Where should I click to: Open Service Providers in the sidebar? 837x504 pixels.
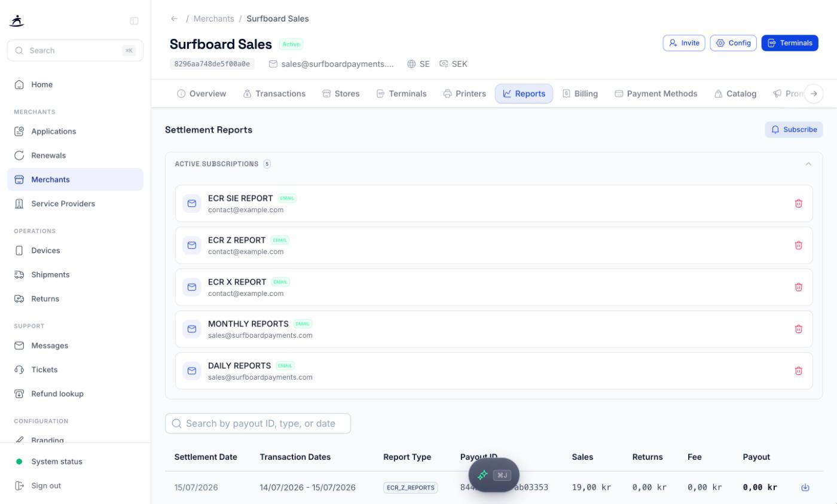[75, 204]
